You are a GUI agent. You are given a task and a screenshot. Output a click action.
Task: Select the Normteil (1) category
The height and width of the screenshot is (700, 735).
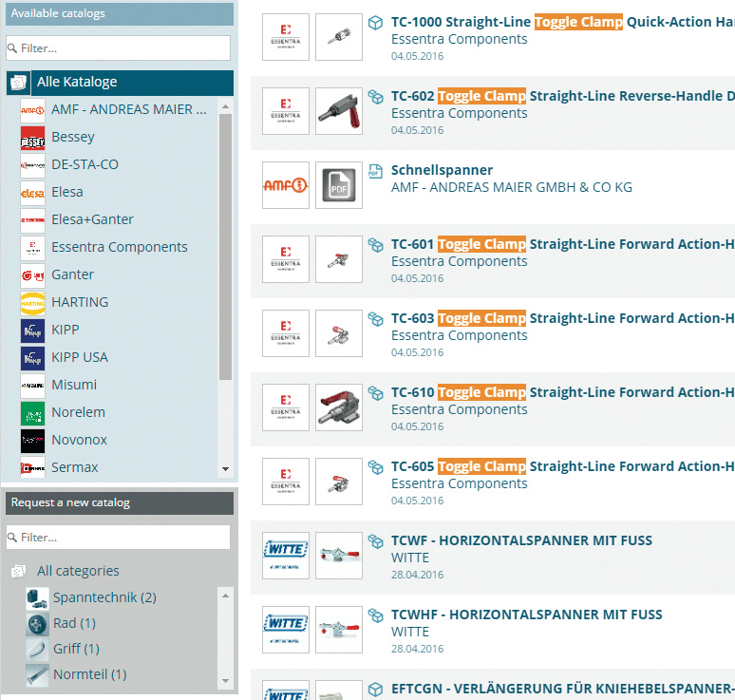[90, 674]
